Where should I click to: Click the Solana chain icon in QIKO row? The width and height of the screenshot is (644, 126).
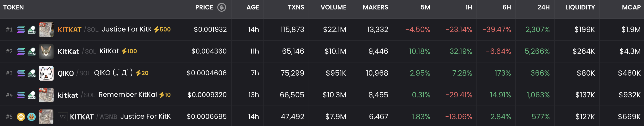pyautogui.click(x=21, y=73)
